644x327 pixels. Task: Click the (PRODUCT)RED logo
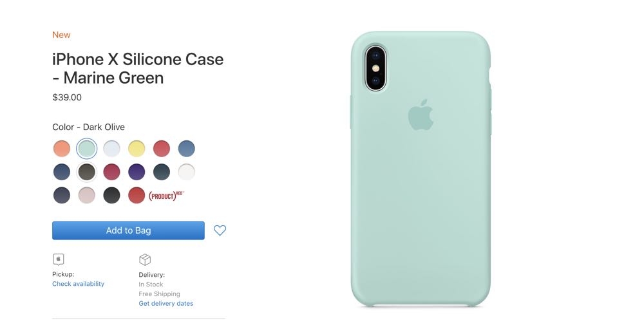166,196
